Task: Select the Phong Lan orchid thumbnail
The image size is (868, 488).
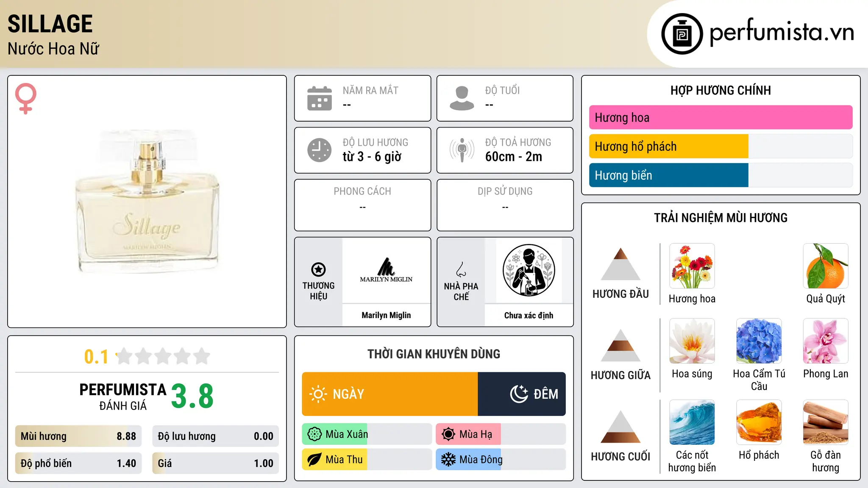Action: click(826, 341)
